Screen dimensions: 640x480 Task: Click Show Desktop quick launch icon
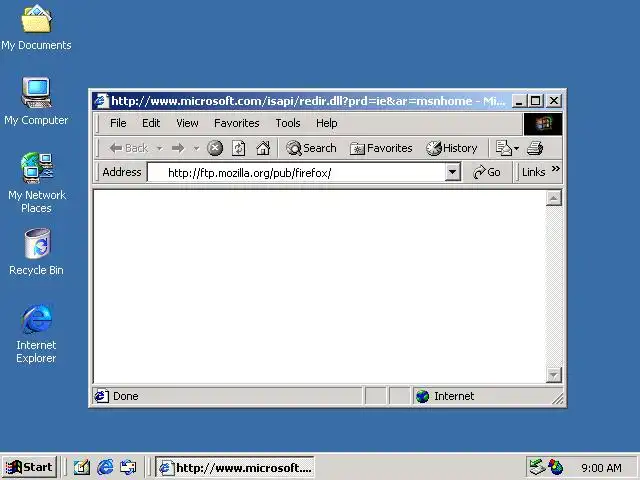(82, 467)
